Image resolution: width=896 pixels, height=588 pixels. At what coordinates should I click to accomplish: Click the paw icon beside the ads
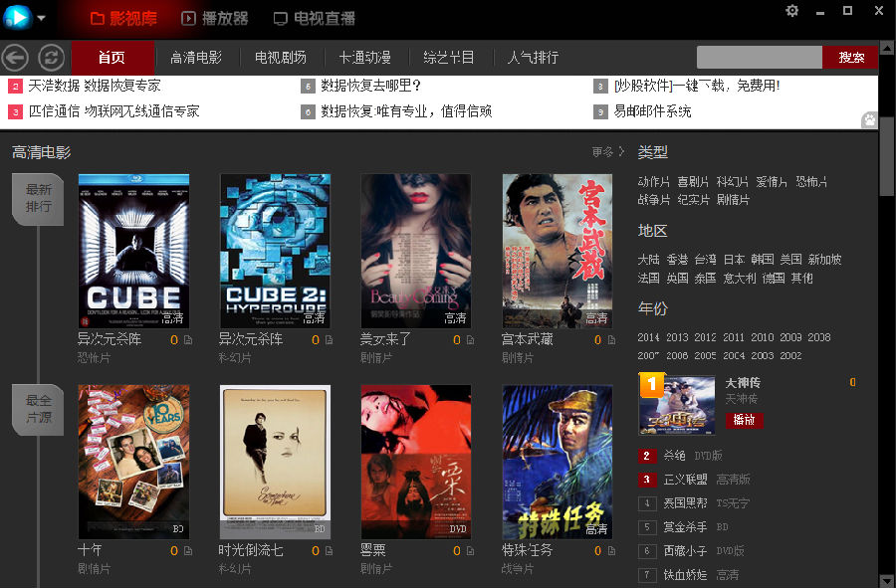[869, 120]
